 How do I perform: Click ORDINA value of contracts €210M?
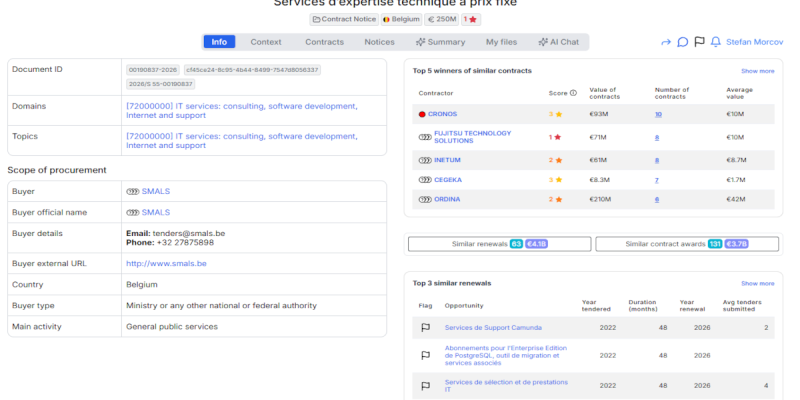(x=599, y=199)
